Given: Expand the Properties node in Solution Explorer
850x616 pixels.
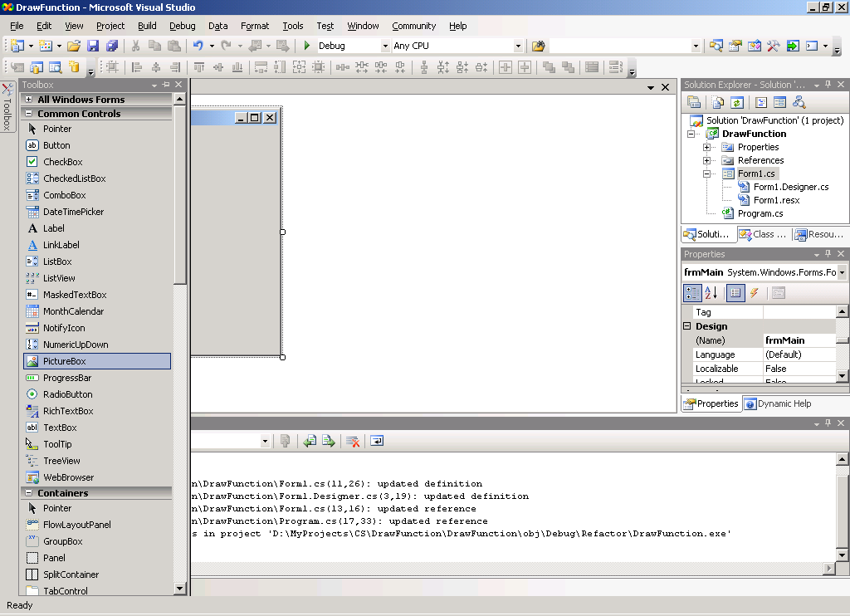Looking at the screenshot, I should tap(706, 147).
